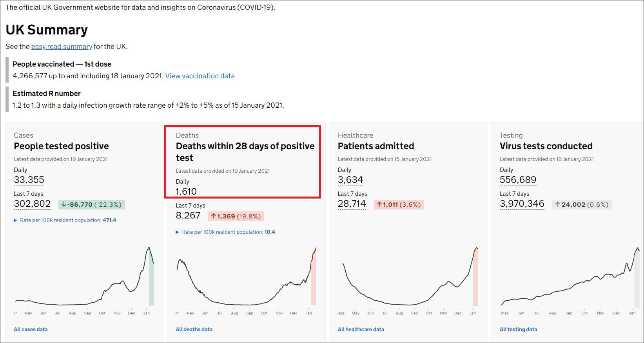Click daily virus tests value 556,689
644x343 pixels.
518,180
